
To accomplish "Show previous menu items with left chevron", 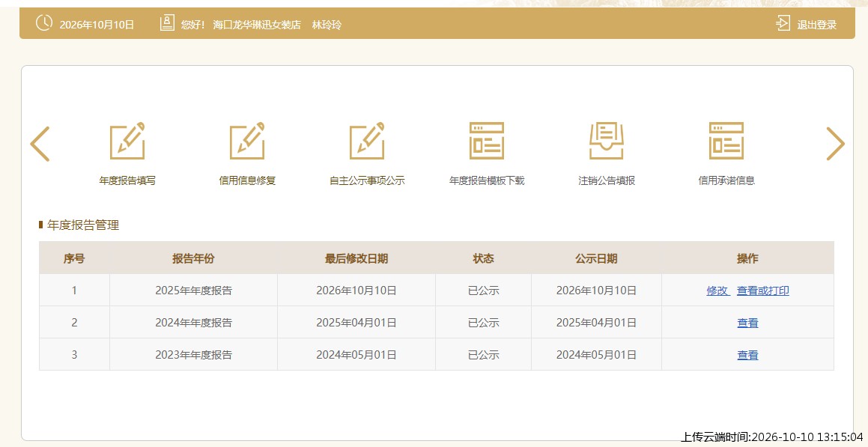I will click(x=40, y=144).
